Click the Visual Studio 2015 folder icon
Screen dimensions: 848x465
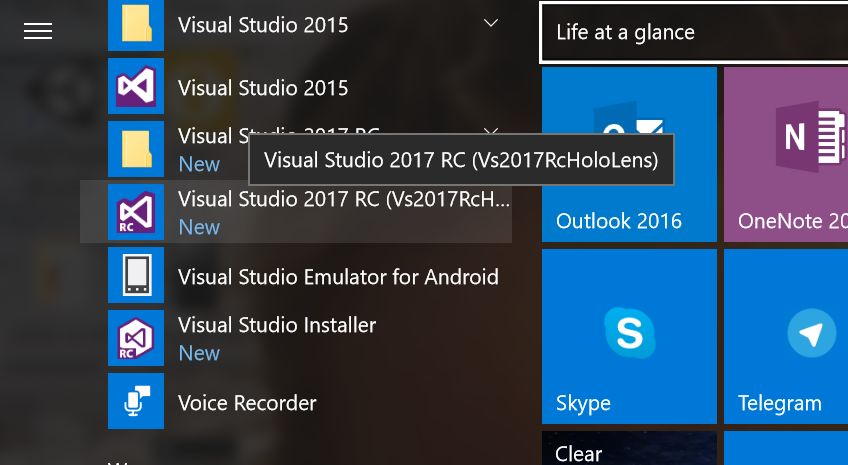[x=136, y=25]
